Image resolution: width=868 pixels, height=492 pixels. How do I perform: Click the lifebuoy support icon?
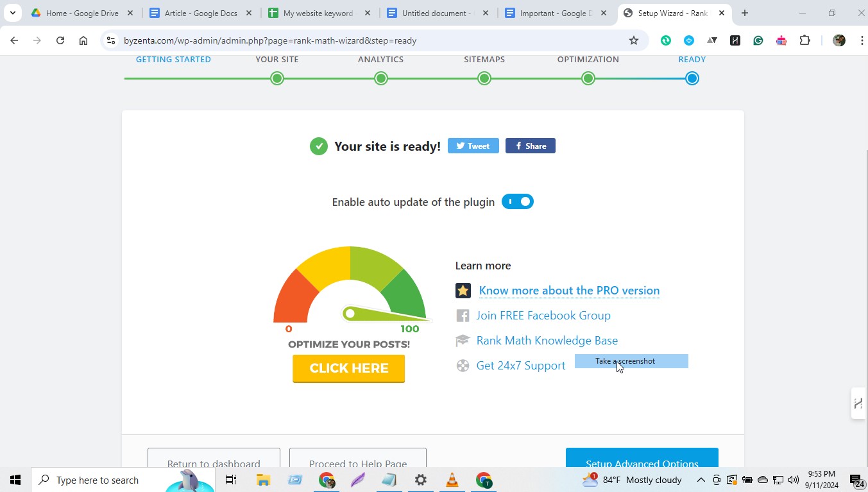coord(463,366)
